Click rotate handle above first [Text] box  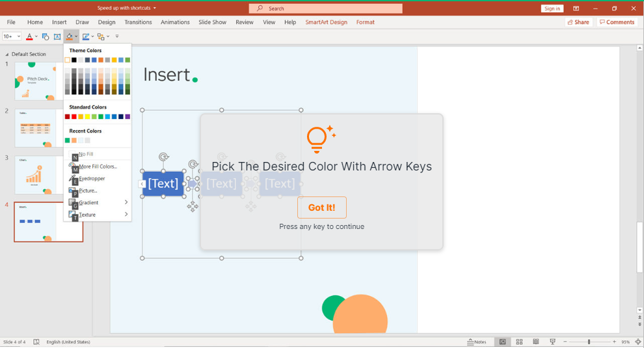(x=163, y=157)
